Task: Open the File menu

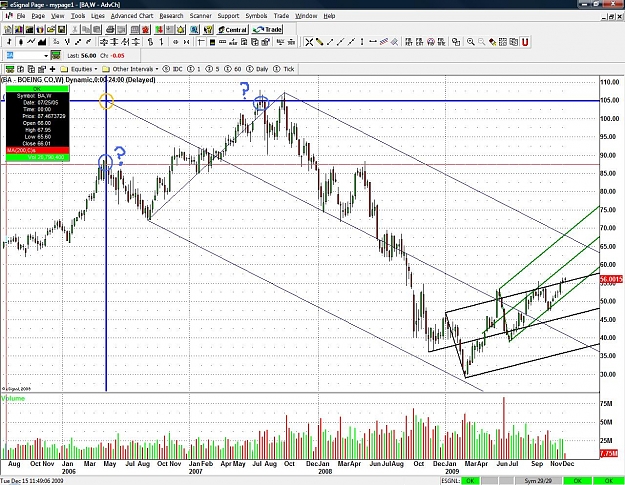Action: [21, 16]
